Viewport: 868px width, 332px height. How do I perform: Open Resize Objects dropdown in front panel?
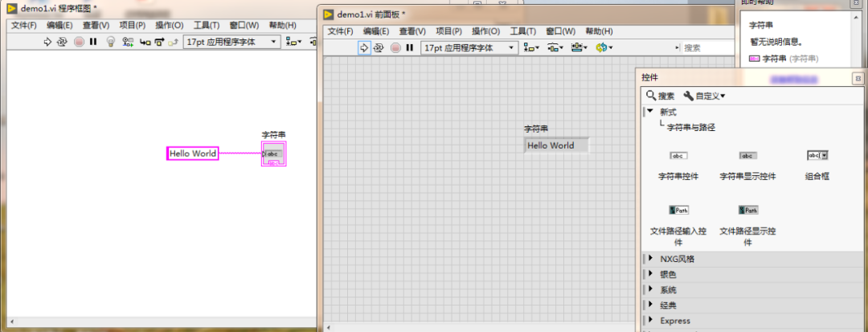pos(579,47)
